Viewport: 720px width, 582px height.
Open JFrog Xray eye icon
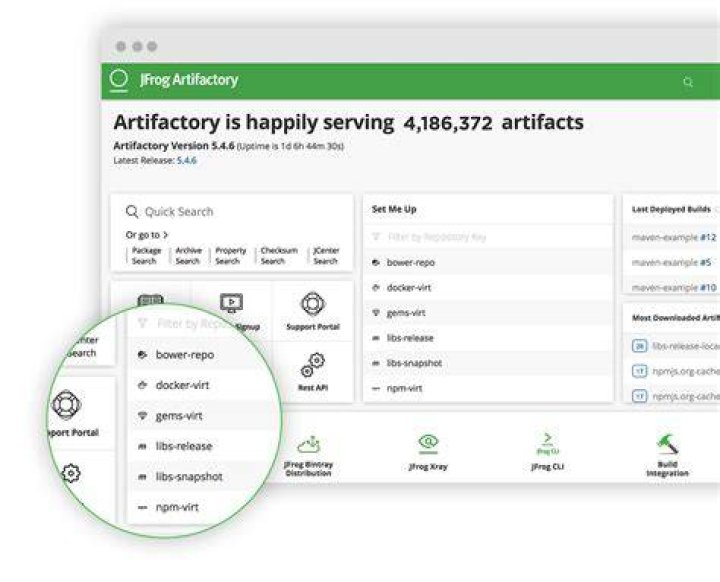tap(428, 442)
